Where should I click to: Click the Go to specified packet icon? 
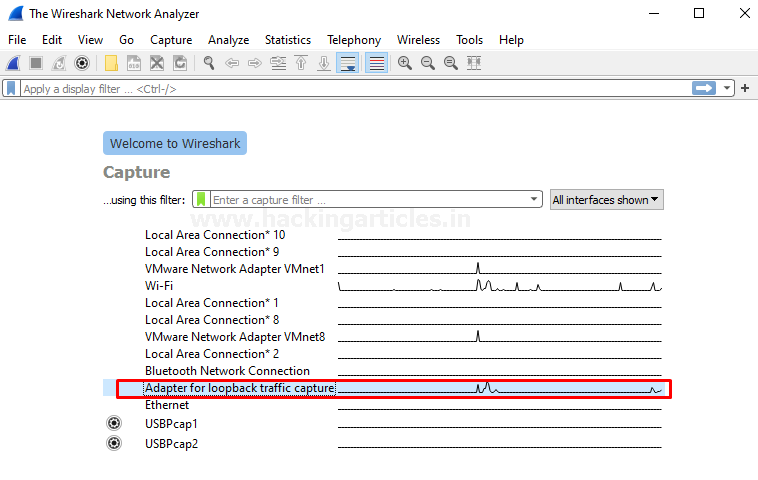(278, 63)
